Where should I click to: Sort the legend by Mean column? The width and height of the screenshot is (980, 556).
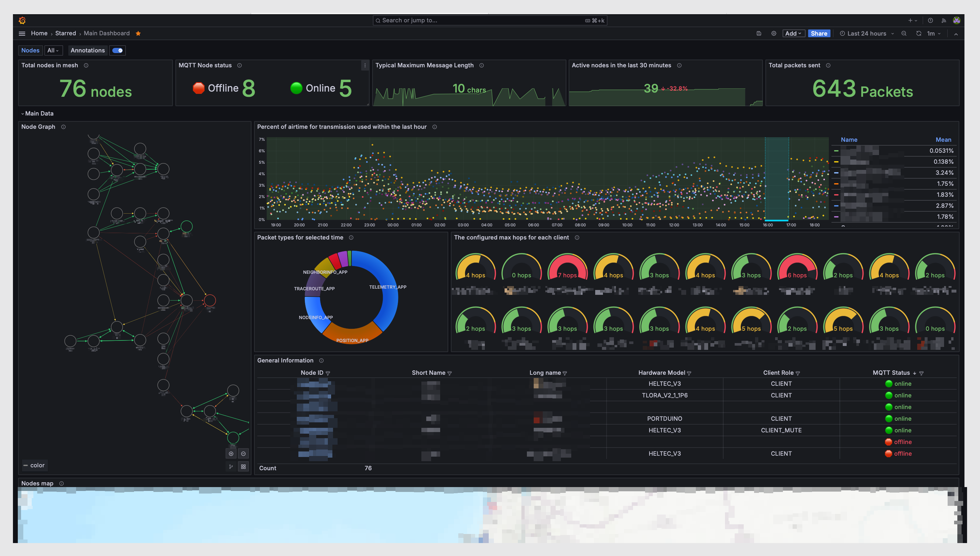[x=943, y=140]
